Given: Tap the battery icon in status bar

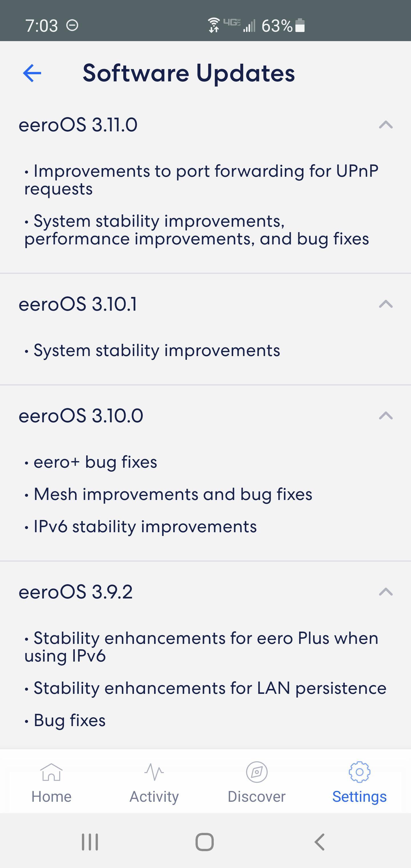Looking at the screenshot, I should click(300, 26).
